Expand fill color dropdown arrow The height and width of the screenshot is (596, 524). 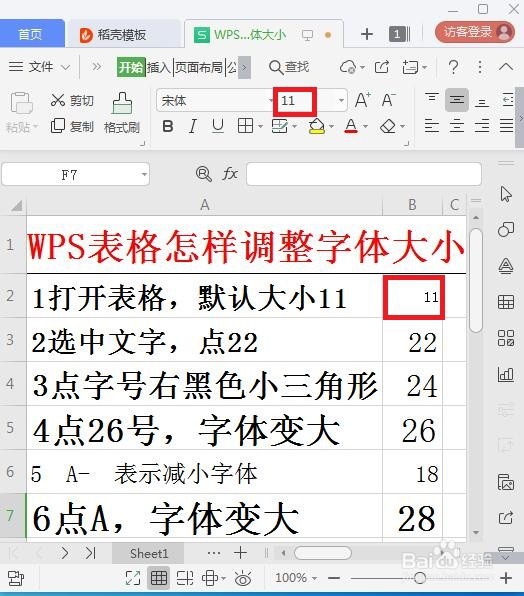pyautogui.click(x=331, y=126)
